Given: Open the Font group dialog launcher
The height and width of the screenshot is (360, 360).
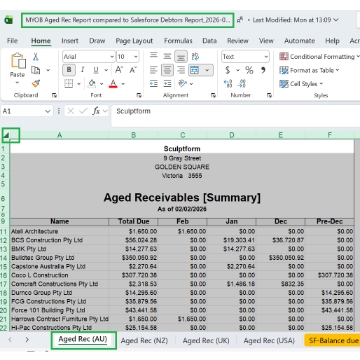Looking at the screenshot, I should pos(139,95).
